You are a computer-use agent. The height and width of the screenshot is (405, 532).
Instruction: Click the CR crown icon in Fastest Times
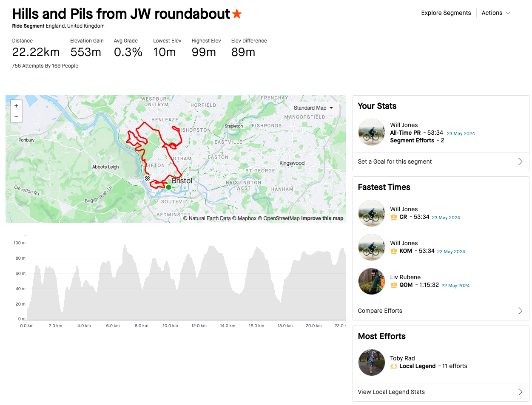click(x=394, y=217)
